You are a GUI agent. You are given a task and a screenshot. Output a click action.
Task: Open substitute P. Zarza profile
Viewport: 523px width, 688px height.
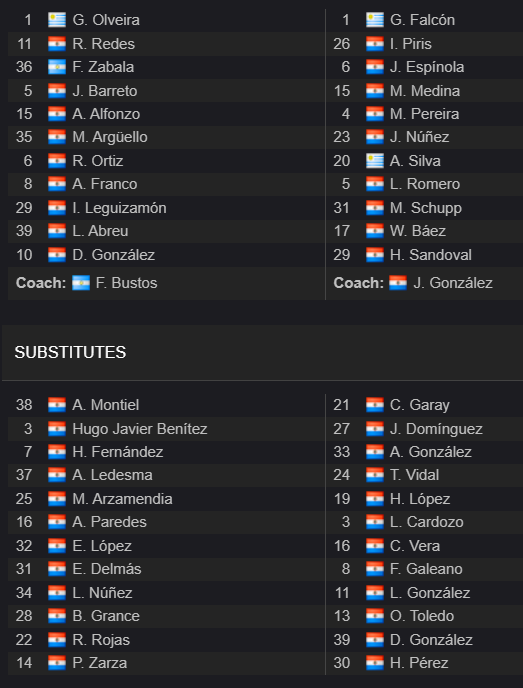click(100, 663)
